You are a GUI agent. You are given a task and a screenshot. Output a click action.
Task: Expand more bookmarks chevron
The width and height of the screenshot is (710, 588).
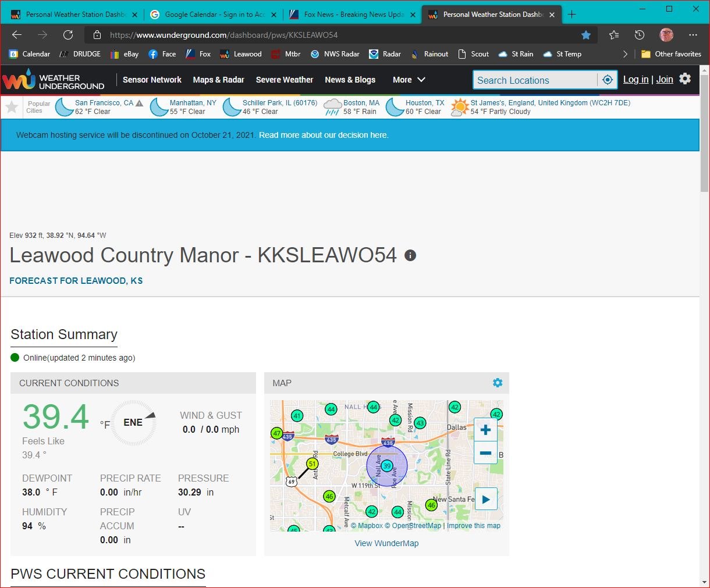point(626,54)
